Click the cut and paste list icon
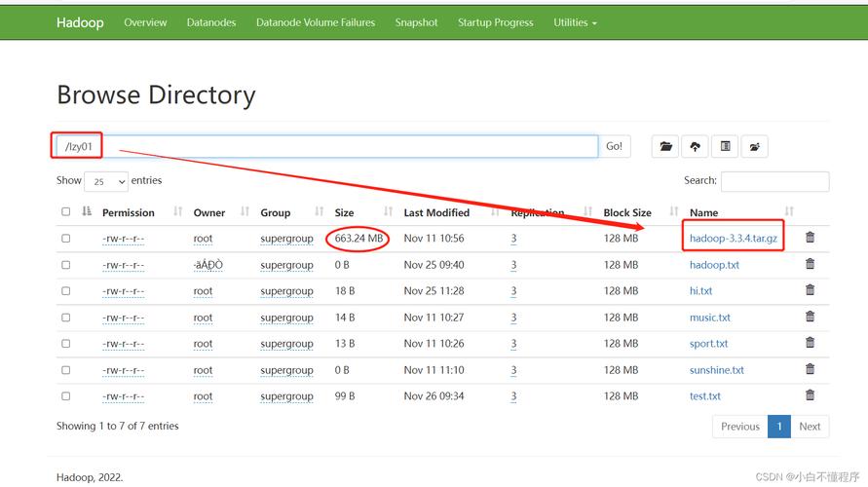The width and height of the screenshot is (868, 487). coord(725,146)
